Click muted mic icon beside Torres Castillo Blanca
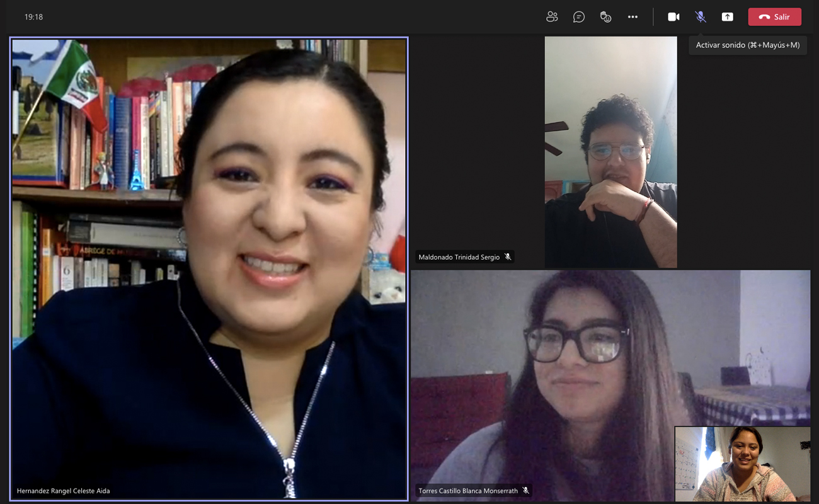 tap(525, 491)
